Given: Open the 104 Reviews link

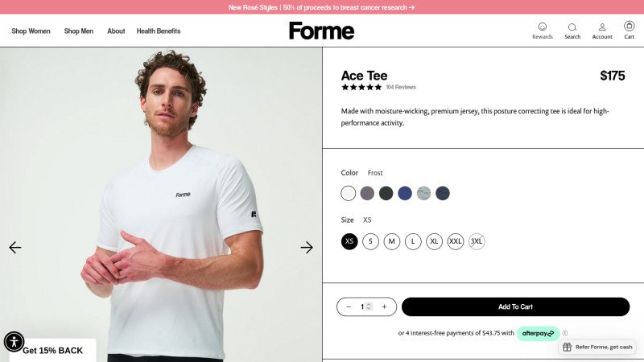Looking at the screenshot, I should tap(401, 87).
